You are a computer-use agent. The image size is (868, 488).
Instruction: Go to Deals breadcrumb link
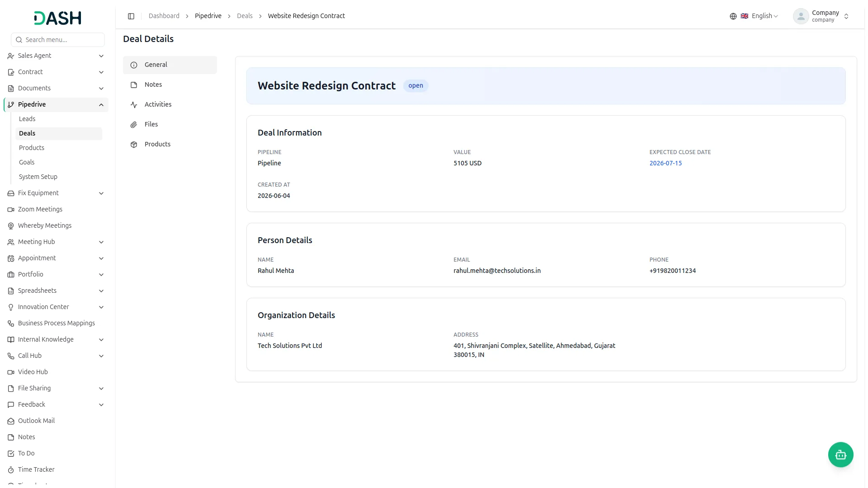click(245, 16)
